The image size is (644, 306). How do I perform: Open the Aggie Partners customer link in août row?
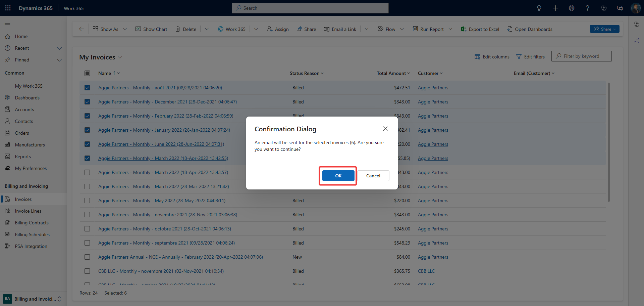[x=433, y=88]
